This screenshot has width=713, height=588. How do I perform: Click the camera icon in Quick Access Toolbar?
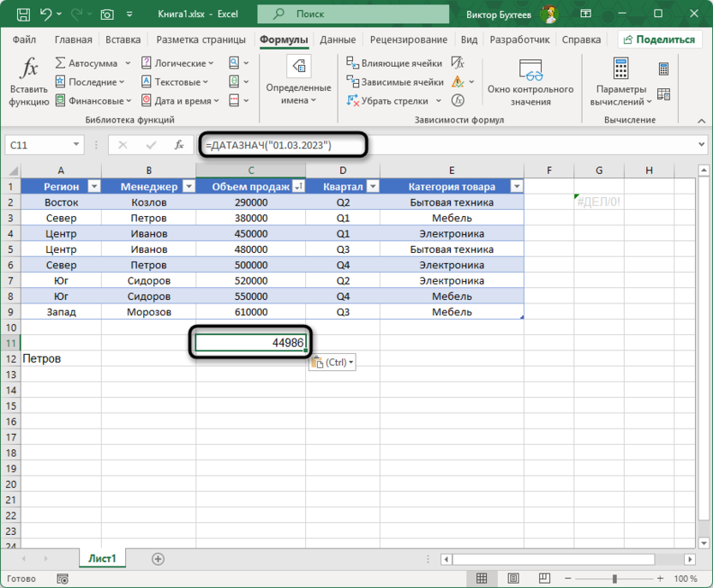click(107, 15)
